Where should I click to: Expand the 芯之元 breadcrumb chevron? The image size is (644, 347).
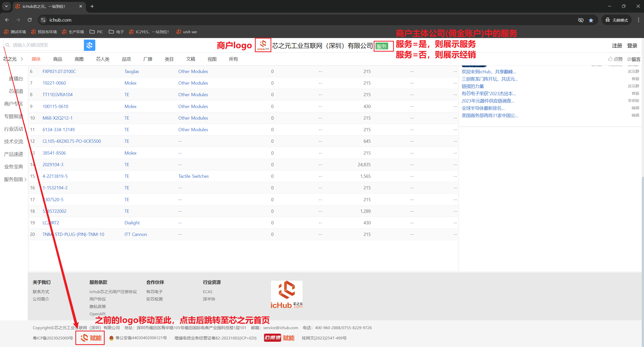click(22, 59)
